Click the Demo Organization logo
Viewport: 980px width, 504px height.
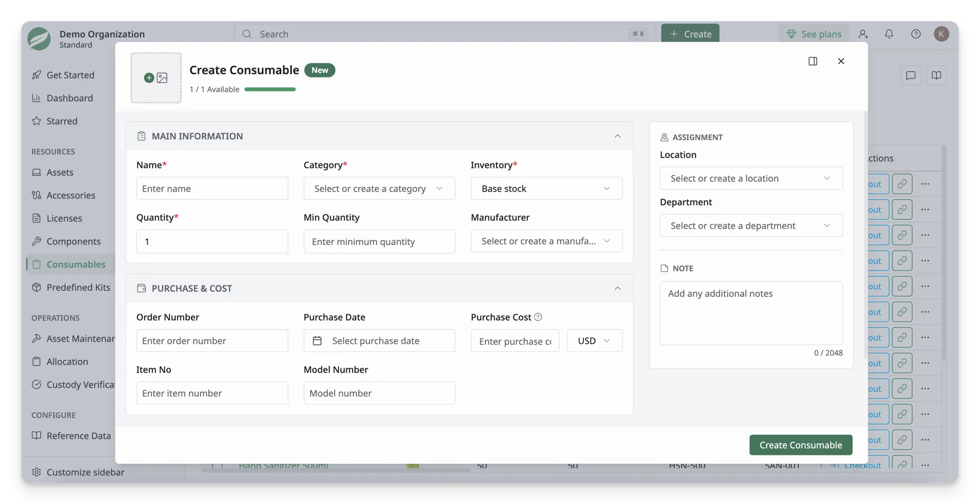point(39,39)
